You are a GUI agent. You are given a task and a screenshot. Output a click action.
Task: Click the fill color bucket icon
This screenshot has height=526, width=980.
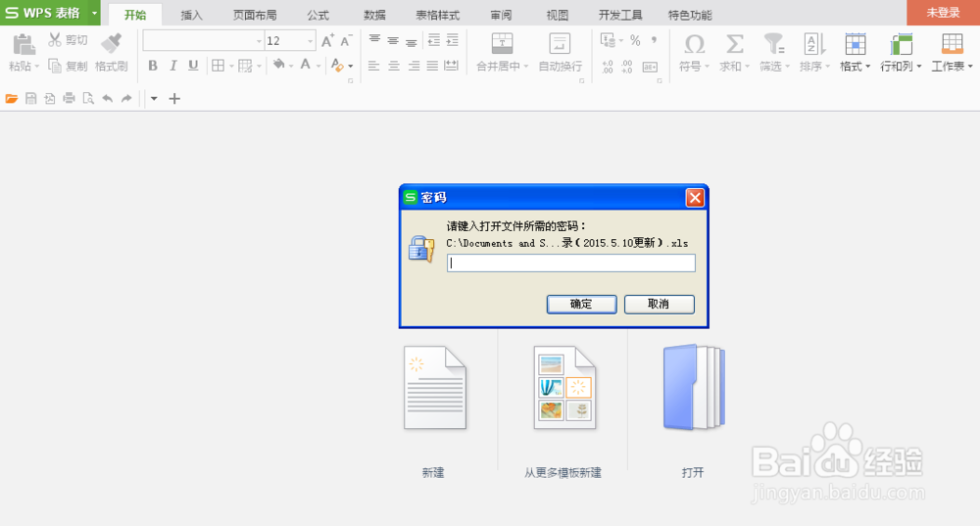pyautogui.click(x=278, y=65)
